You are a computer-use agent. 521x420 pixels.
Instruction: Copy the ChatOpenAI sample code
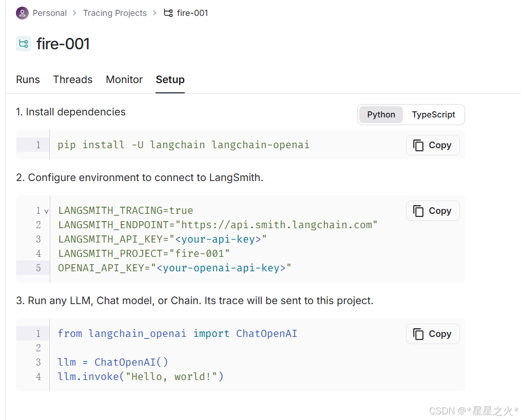(433, 334)
